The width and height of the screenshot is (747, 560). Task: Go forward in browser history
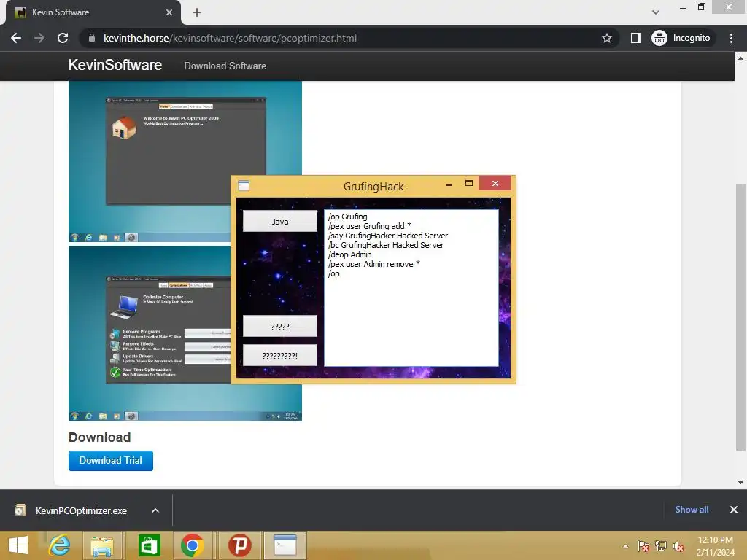pos(39,38)
